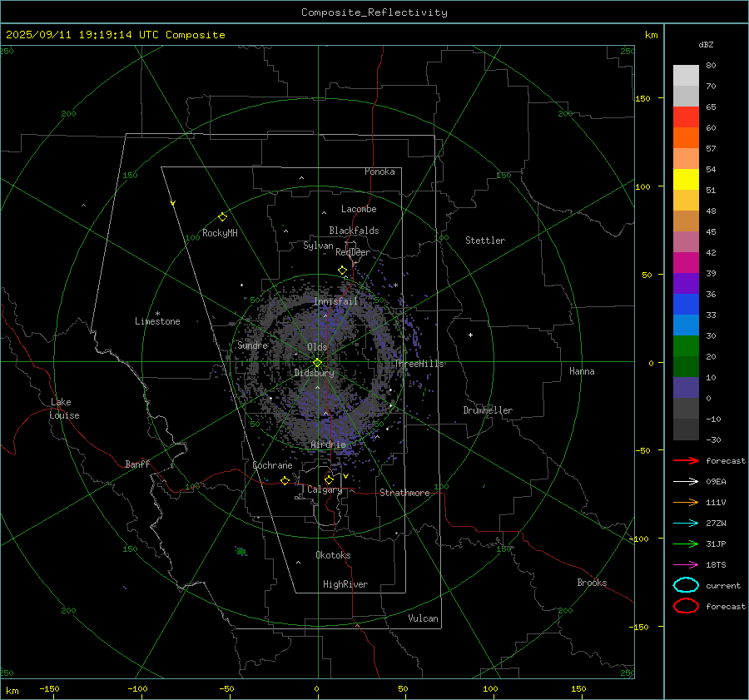Click the 18TS legend text
The width and height of the screenshot is (749, 700).
[x=716, y=565]
